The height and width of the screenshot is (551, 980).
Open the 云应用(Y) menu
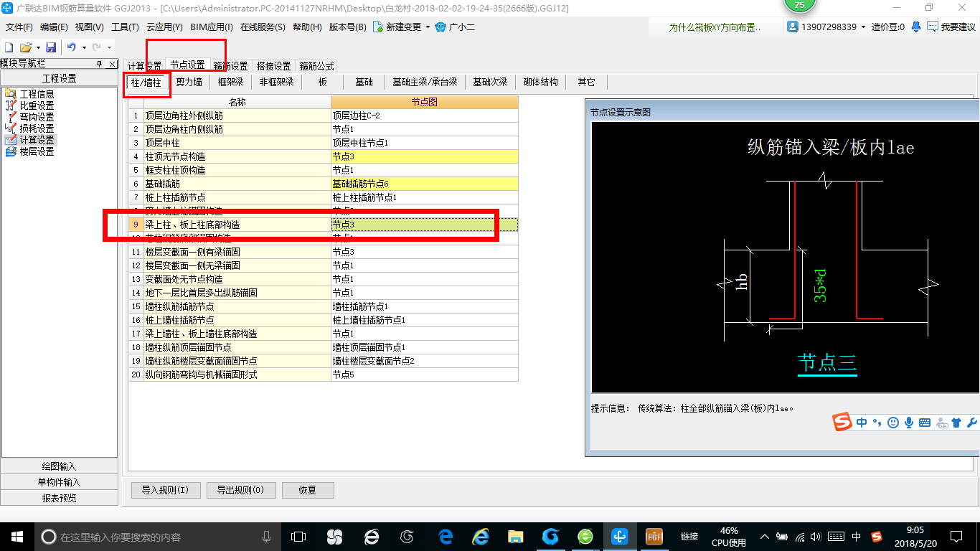click(x=164, y=27)
